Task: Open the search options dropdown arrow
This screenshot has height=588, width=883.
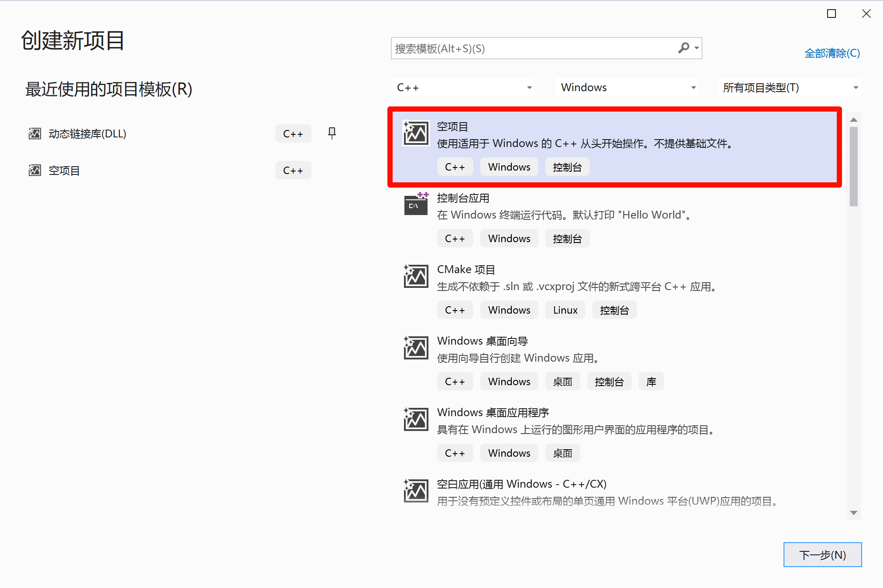Action: (x=697, y=48)
